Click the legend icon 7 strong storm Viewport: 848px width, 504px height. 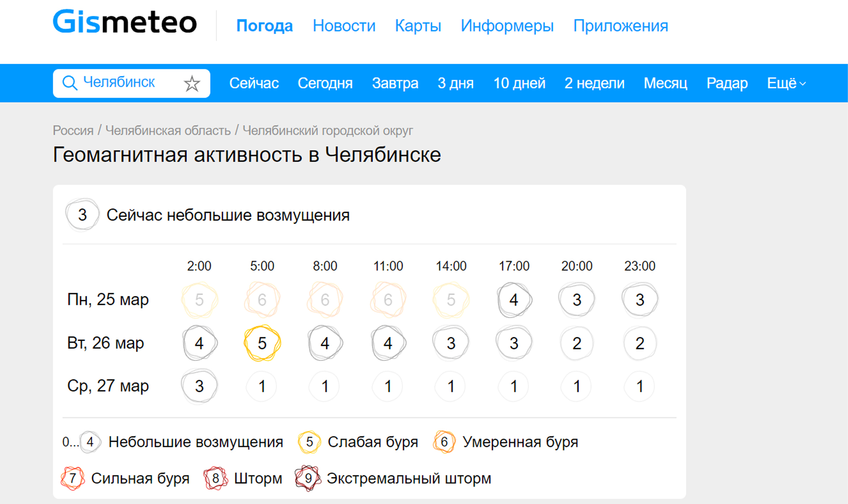(x=73, y=478)
